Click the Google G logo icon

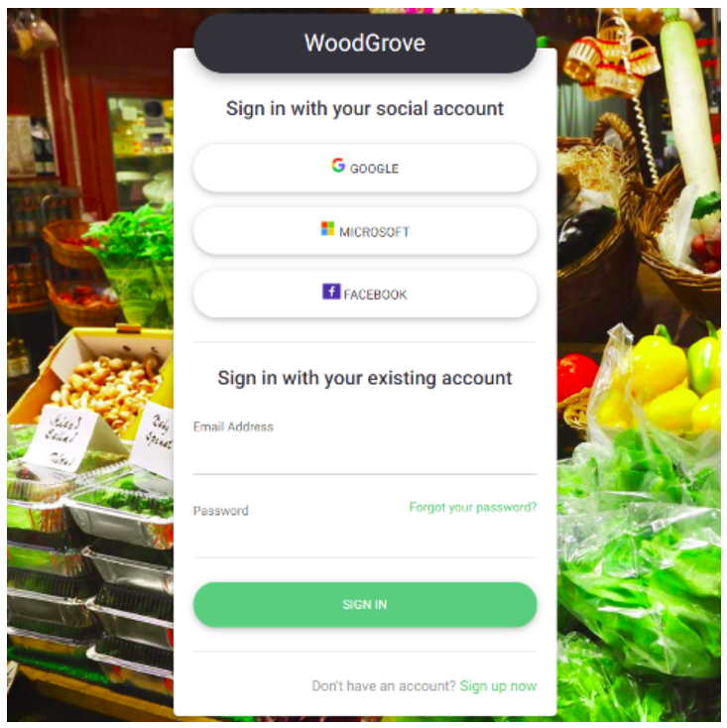pos(338,165)
